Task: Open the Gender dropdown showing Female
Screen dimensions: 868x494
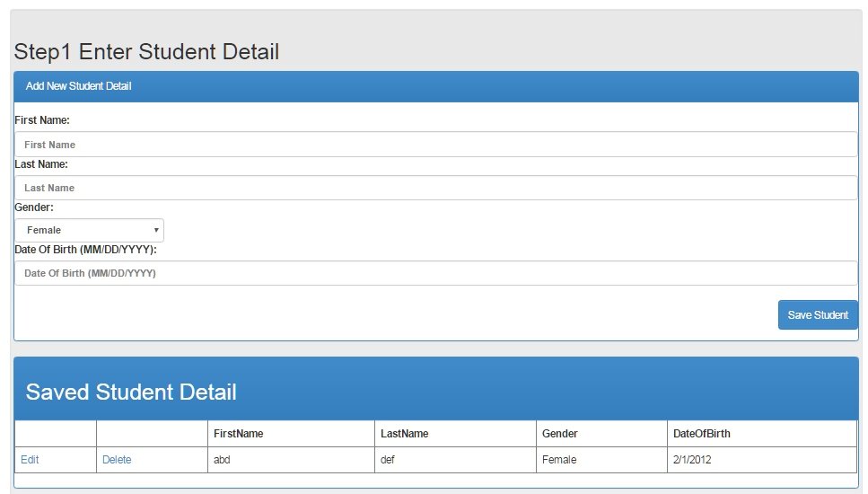Action: 89,230
